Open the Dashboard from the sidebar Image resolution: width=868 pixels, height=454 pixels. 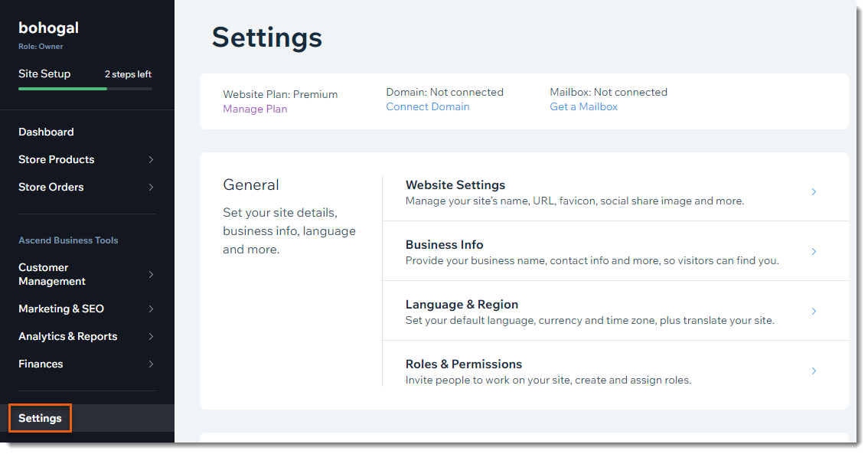click(46, 132)
